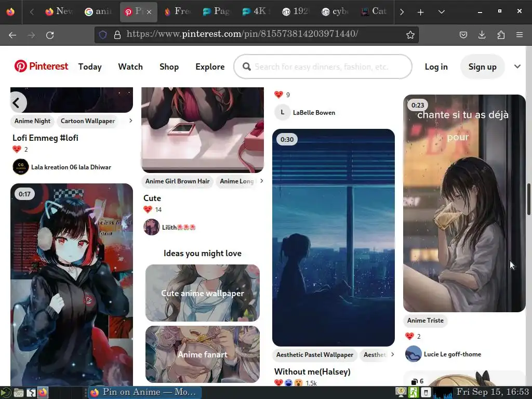Click the site security padlock icon
Screen dimensions: 532x399
coord(117,35)
